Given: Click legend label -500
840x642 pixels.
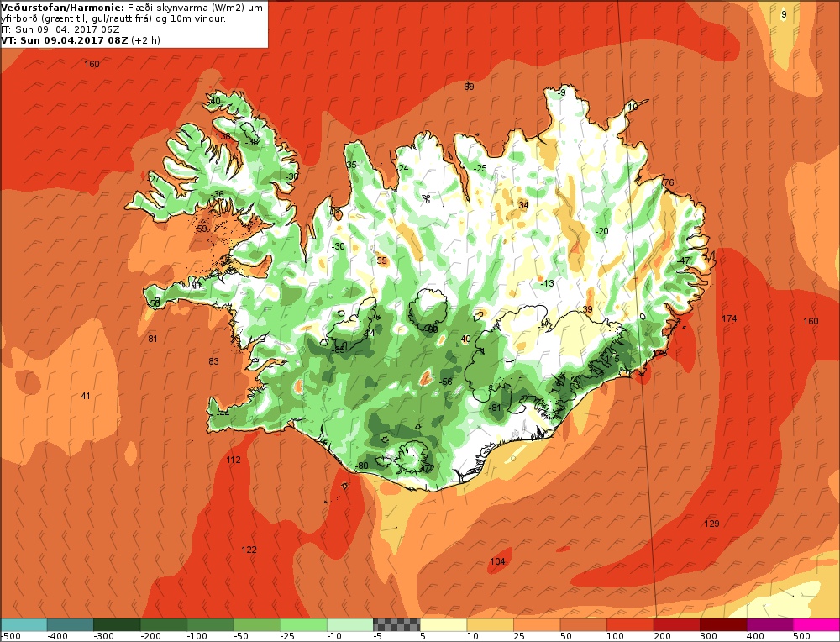Looking at the screenshot, I should click(11, 637).
